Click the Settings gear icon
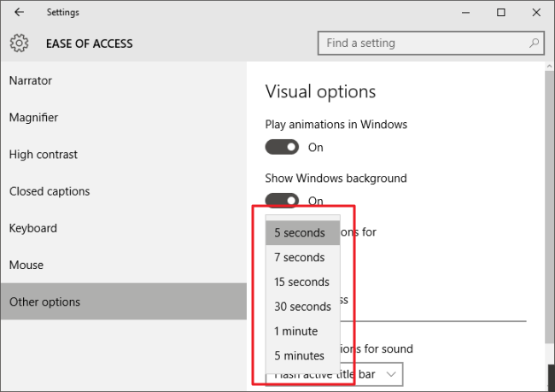The image size is (555, 392). [x=19, y=44]
